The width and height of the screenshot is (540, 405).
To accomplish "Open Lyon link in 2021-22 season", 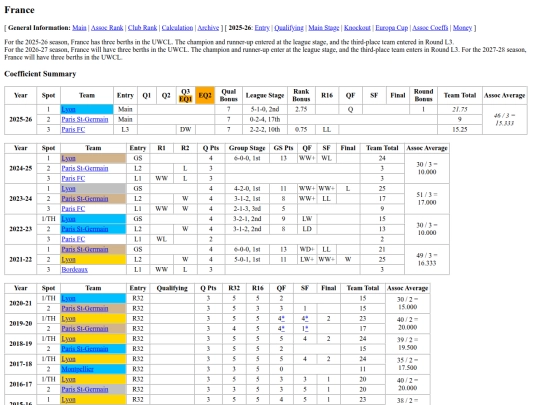I will click(68, 259).
